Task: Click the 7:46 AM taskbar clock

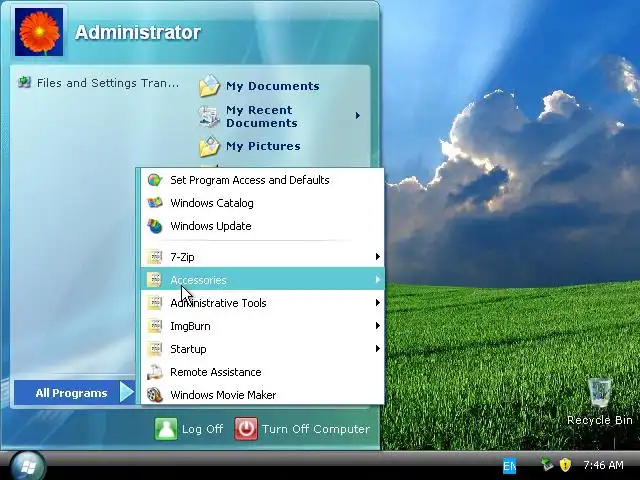Action: click(x=603, y=465)
